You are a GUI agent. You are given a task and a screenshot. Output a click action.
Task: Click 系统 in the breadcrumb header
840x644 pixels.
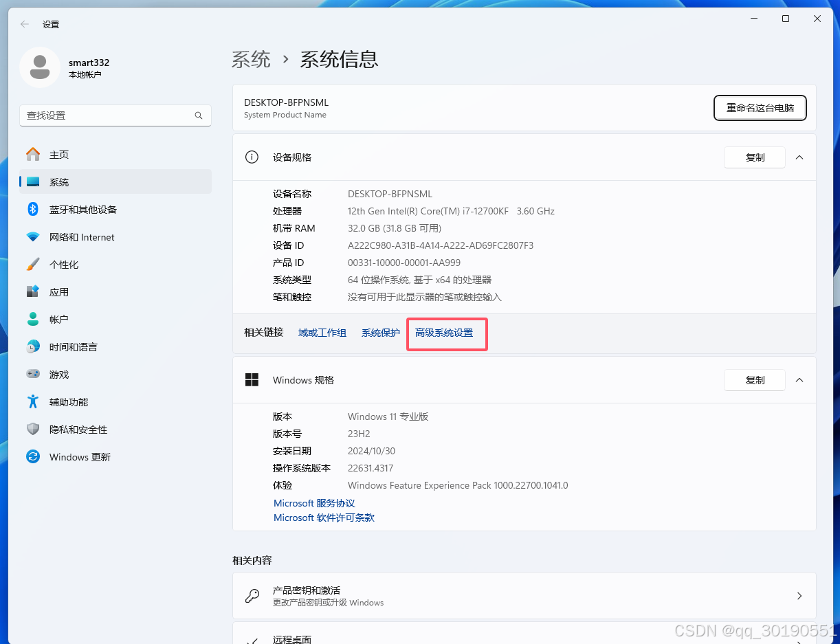(251, 59)
